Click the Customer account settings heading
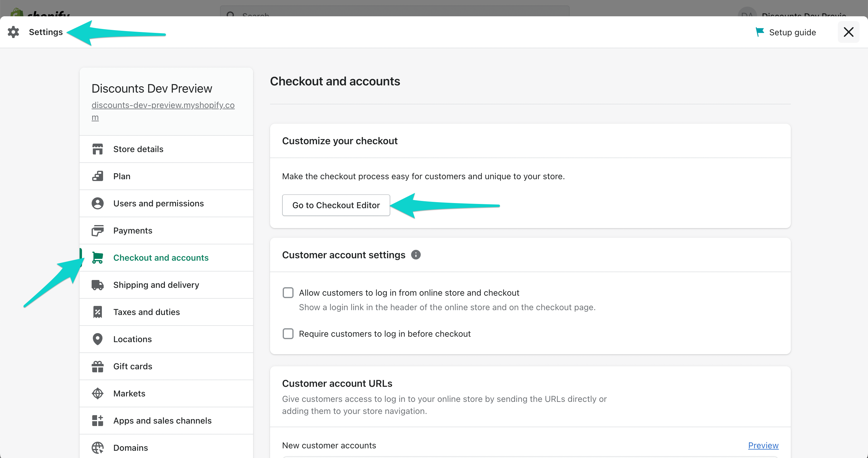The height and width of the screenshot is (458, 868). click(x=344, y=255)
